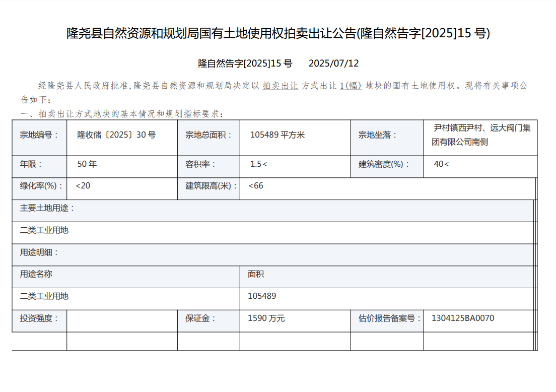Select the deposit amount "1590 万元"
Screen dimensions: 556x392
click(x=266, y=318)
